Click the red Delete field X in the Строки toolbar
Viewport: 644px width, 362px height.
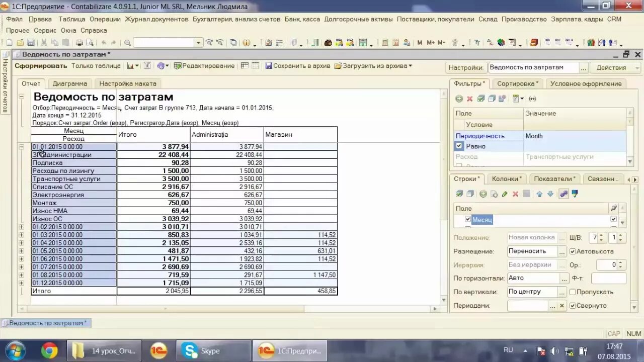click(515, 194)
